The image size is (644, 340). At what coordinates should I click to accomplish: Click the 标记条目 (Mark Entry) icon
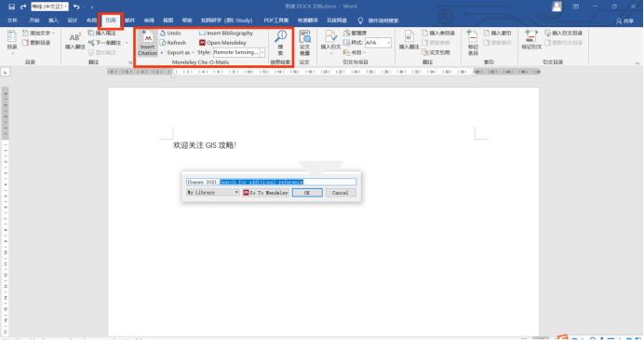473,42
